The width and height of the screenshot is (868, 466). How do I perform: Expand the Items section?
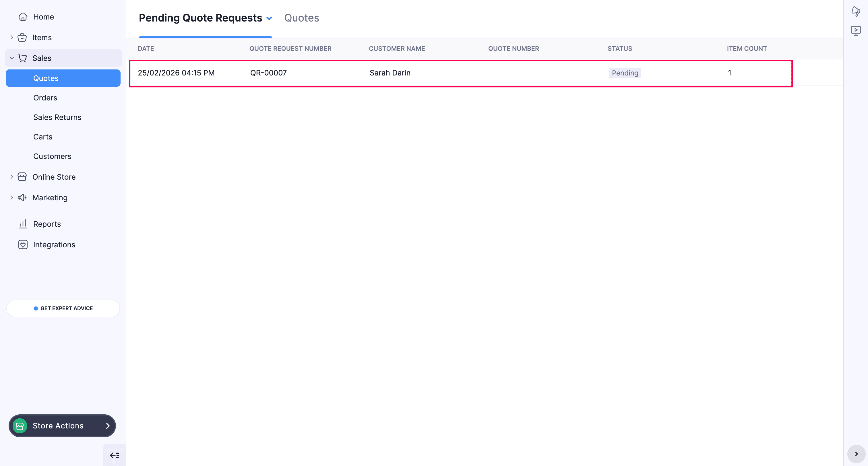(x=12, y=37)
